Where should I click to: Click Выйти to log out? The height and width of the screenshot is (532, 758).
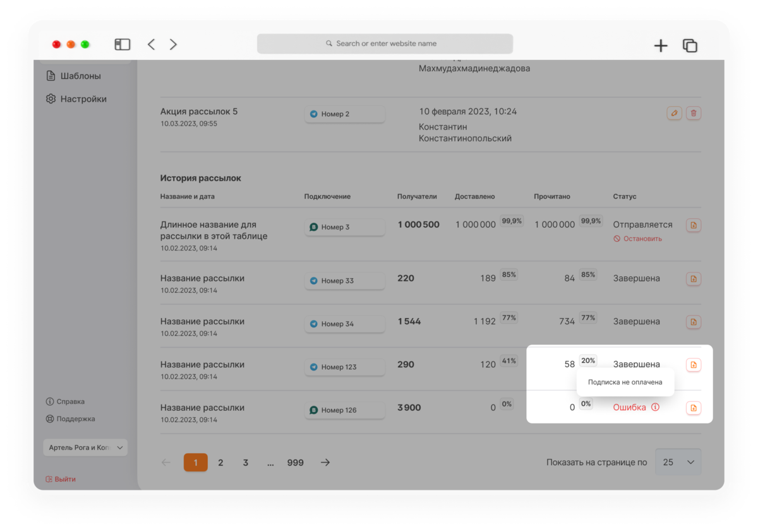(61, 479)
